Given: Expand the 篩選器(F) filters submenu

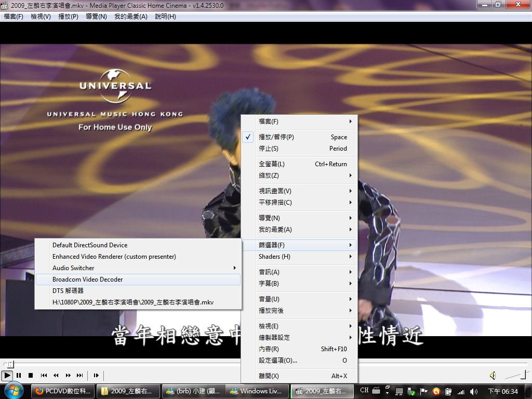Looking at the screenshot, I should point(299,245).
